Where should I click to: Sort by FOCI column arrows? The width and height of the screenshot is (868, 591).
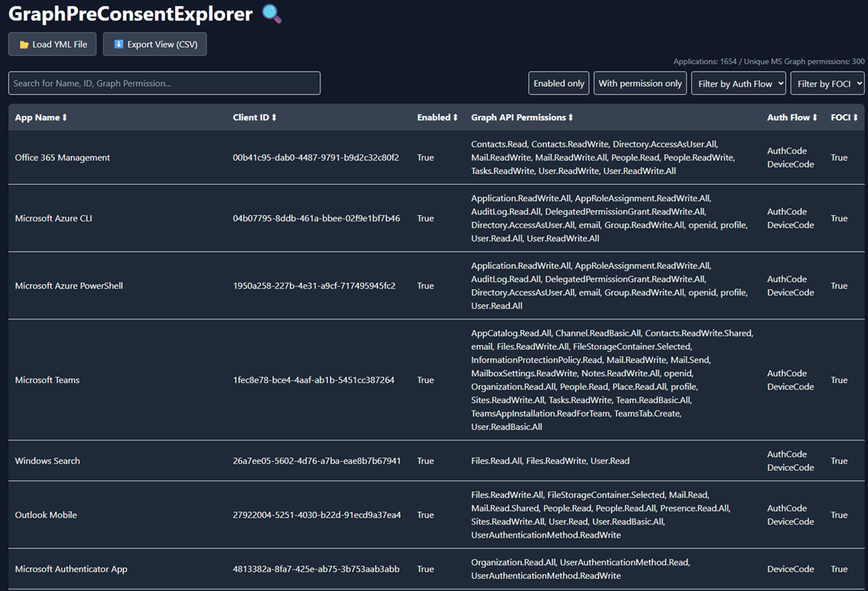(x=855, y=117)
